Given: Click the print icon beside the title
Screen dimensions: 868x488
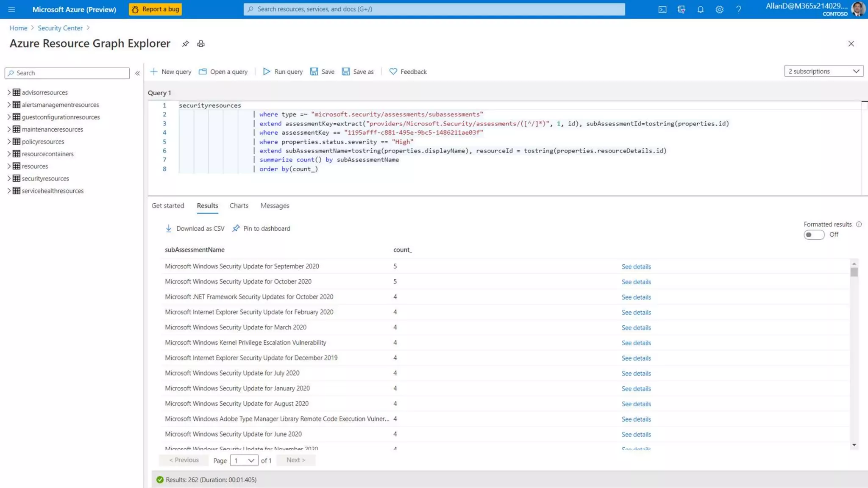Looking at the screenshot, I should 201,44.
